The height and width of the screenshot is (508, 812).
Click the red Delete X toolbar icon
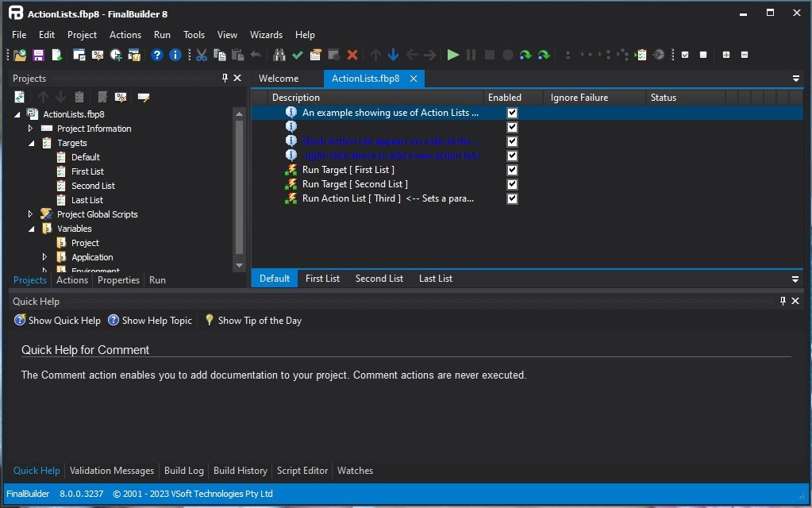point(352,55)
